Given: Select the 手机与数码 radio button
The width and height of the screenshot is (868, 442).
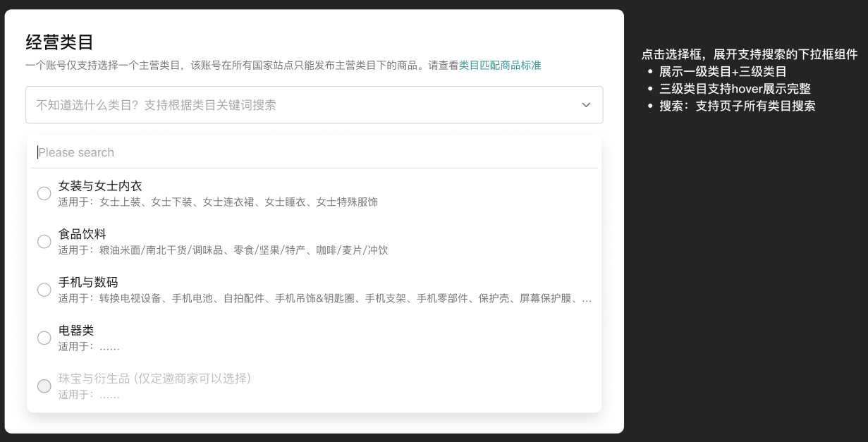Looking at the screenshot, I should pos(44,290).
